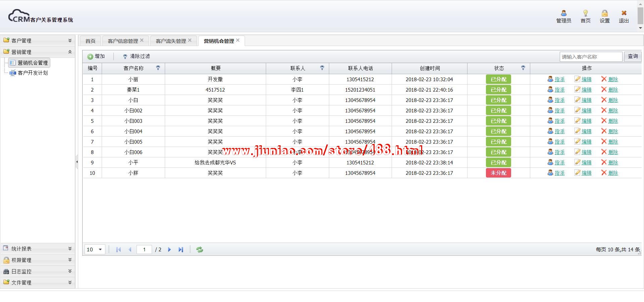
Task: Click filter icon in 状态 column header
Action: click(523, 68)
